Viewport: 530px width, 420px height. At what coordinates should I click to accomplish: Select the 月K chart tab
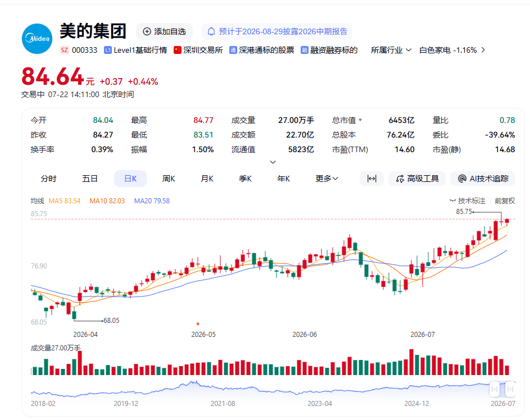click(x=207, y=179)
